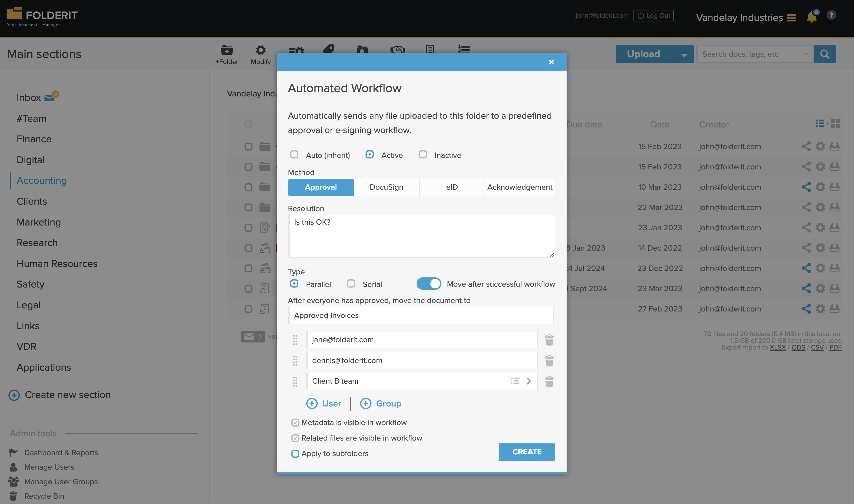
Task: Open the search field dropdown arrow
Action: (x=807, y=54)
